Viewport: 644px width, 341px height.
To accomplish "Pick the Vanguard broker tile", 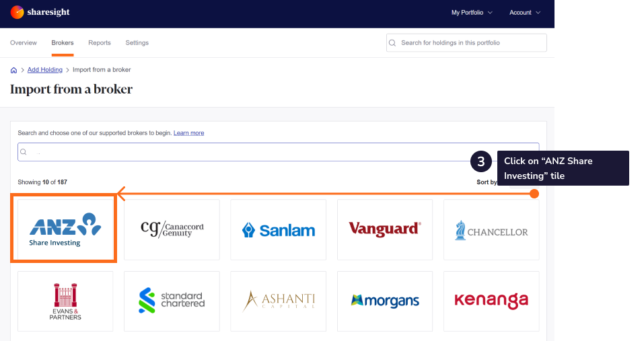I will point(385,229).
